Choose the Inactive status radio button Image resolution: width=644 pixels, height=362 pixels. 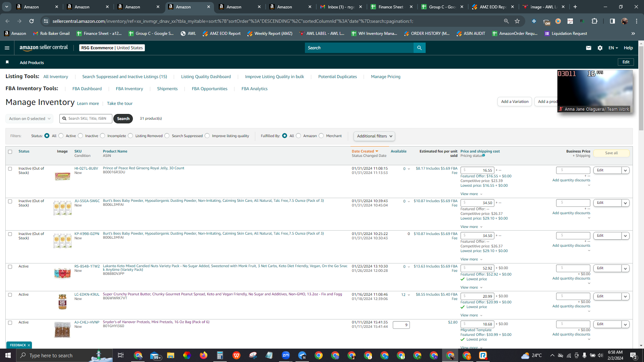[80, 136]
